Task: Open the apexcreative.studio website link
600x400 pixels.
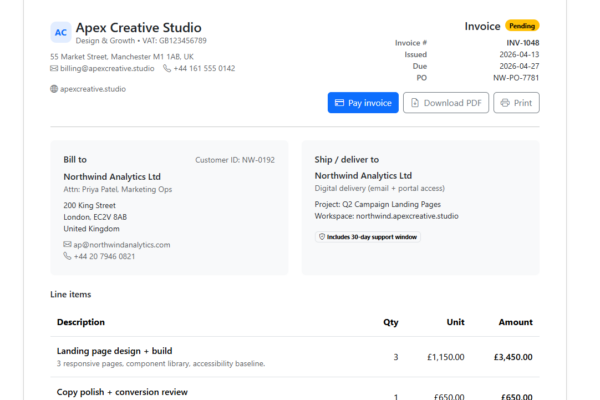Action: pyautogui.click(x=93, y=89)
